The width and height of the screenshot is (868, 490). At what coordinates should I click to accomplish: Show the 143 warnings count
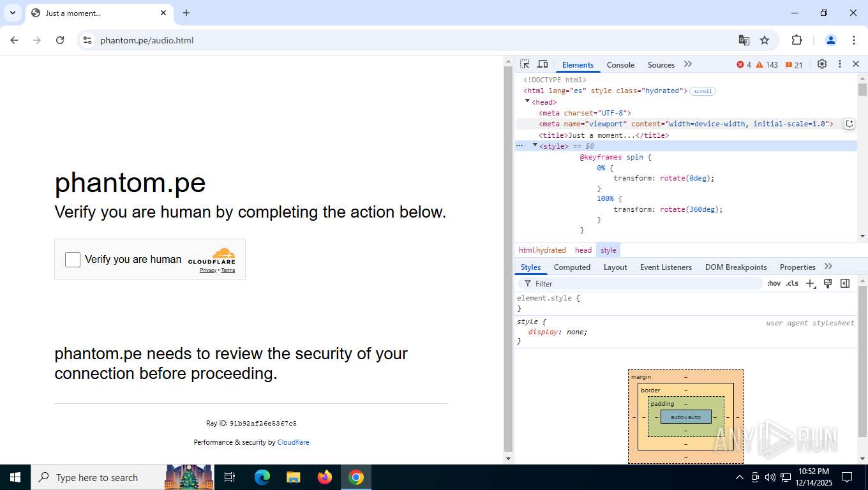pyautogui.click(x=767, y=64)
